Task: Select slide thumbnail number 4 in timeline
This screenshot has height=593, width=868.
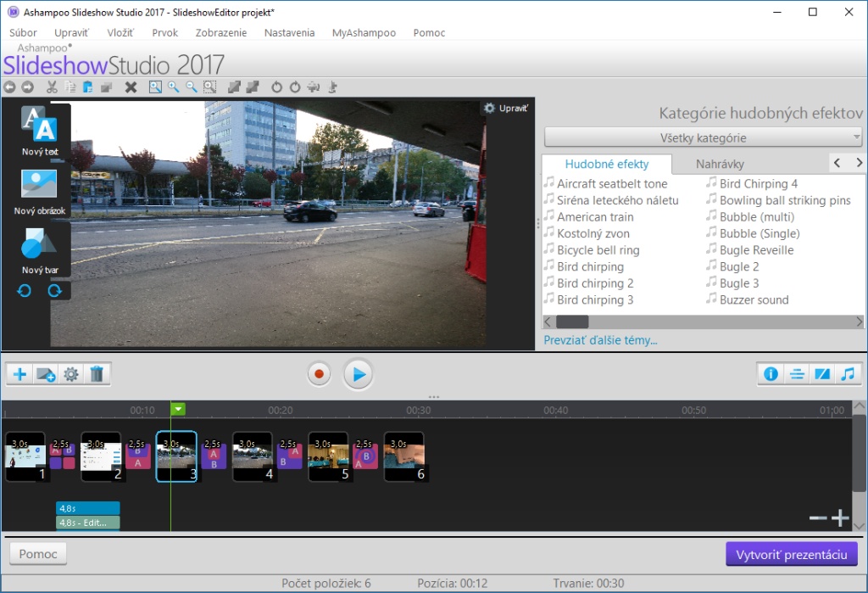Action: click(253, 456)
